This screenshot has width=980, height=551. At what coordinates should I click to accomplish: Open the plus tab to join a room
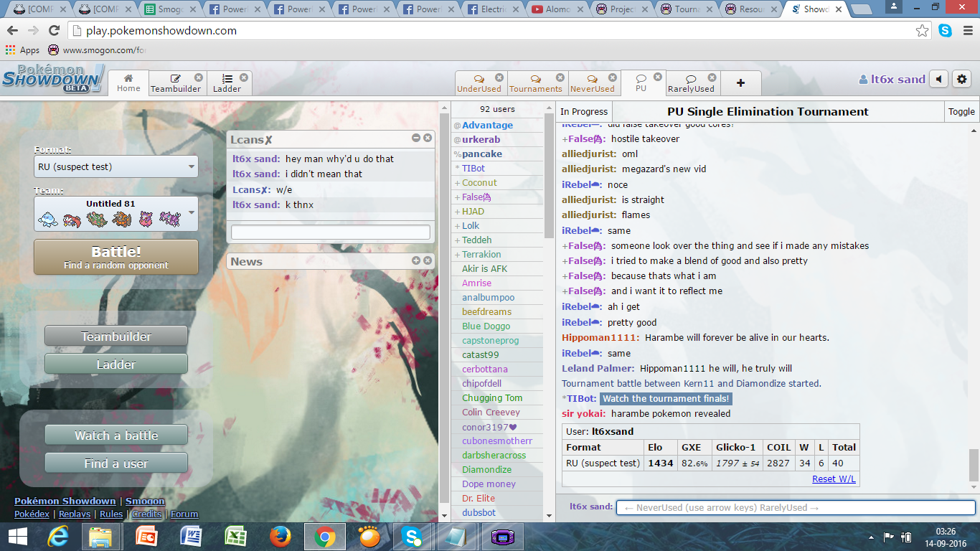[x=740, y=83]
